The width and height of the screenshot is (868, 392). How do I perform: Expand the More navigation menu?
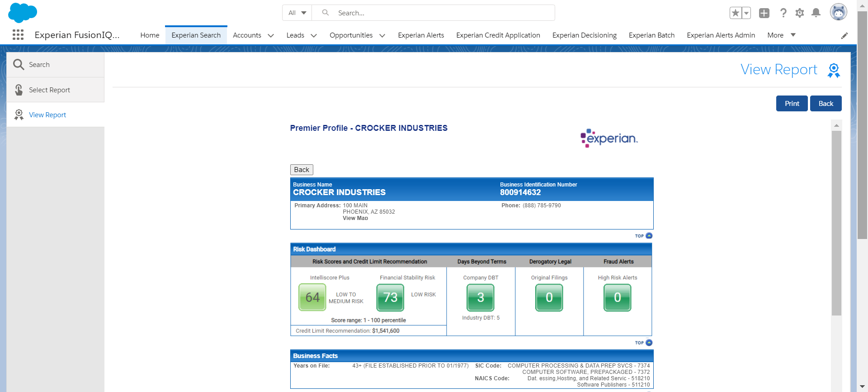coord(781,35)
